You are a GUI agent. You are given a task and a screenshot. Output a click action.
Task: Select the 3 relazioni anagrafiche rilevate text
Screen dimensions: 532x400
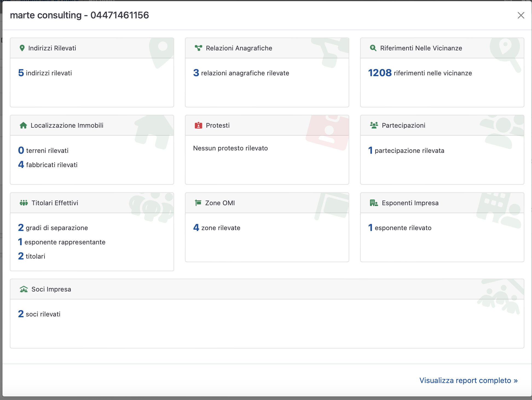click(241, 73)
